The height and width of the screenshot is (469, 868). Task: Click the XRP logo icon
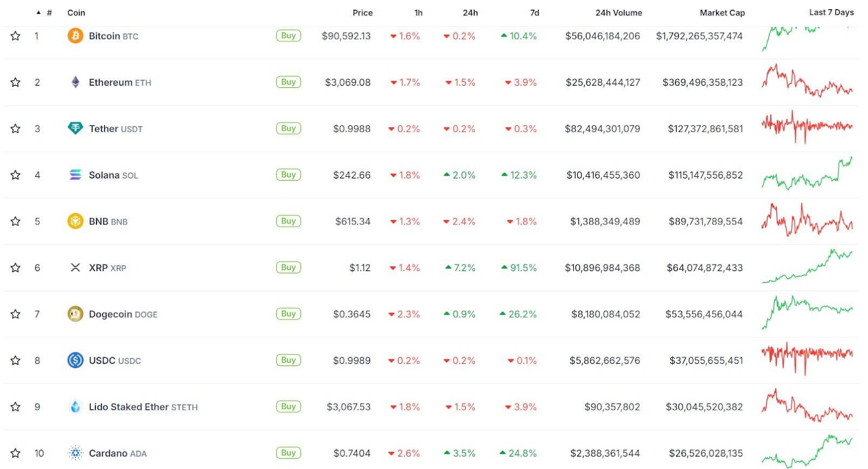(x=75, y=267)
